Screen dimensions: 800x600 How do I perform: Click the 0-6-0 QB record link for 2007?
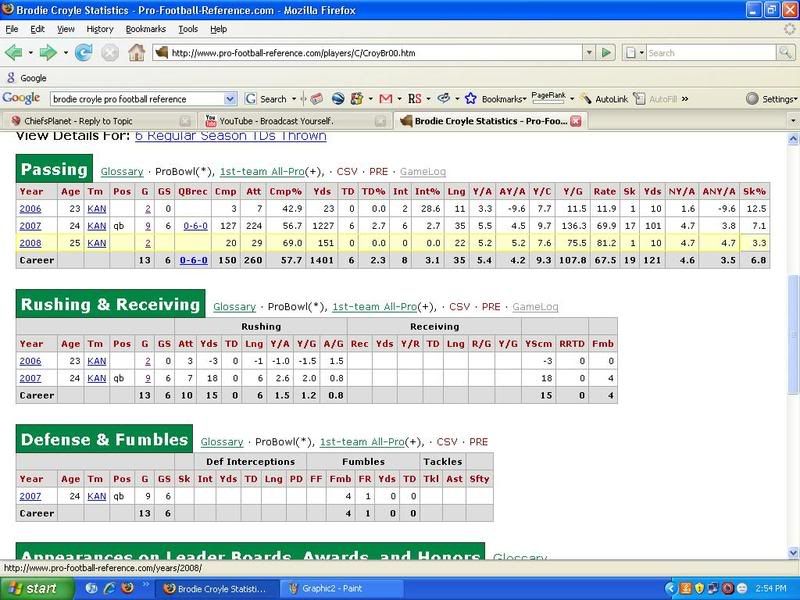point(195,226)
